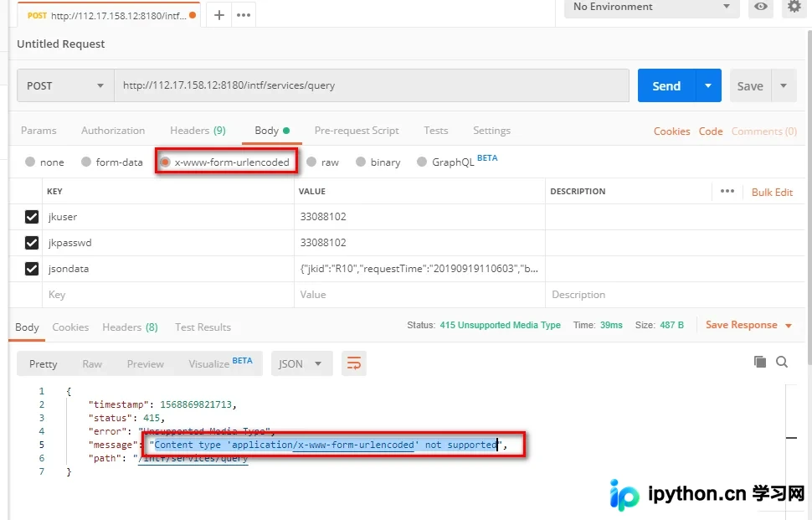This screenshot has height=520, width=812.
Task: Uncheck the jkuser parameter checkbox
Action: (32, 217)
